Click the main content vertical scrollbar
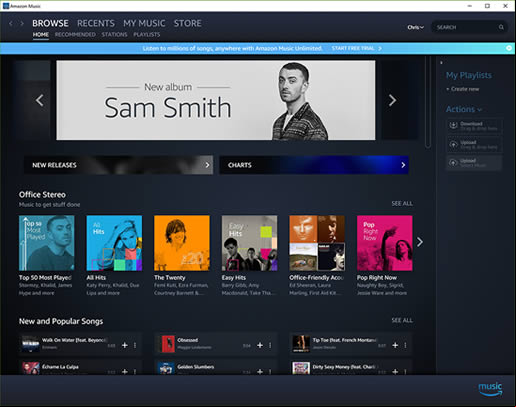Screen dimensions: 516x407 point(428,102)
